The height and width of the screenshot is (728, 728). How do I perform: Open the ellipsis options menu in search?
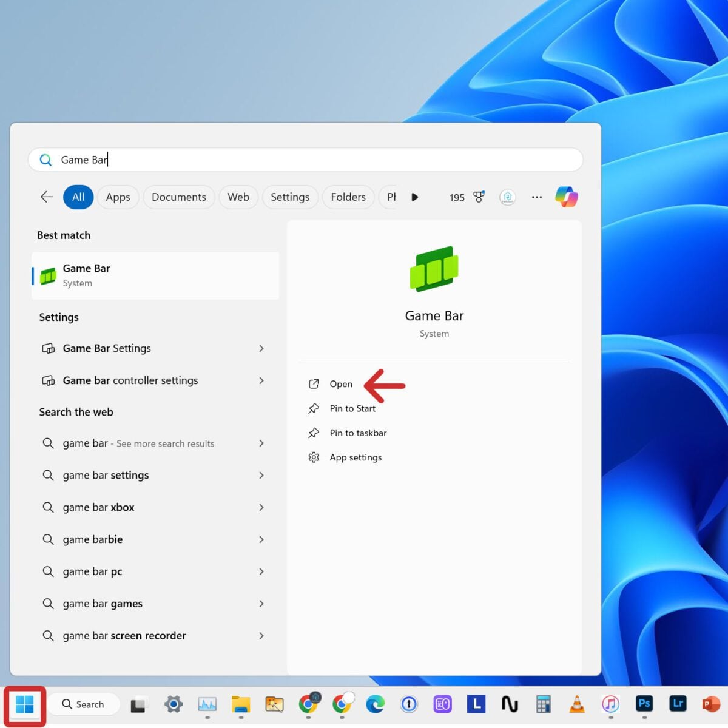tap(536, 197)
